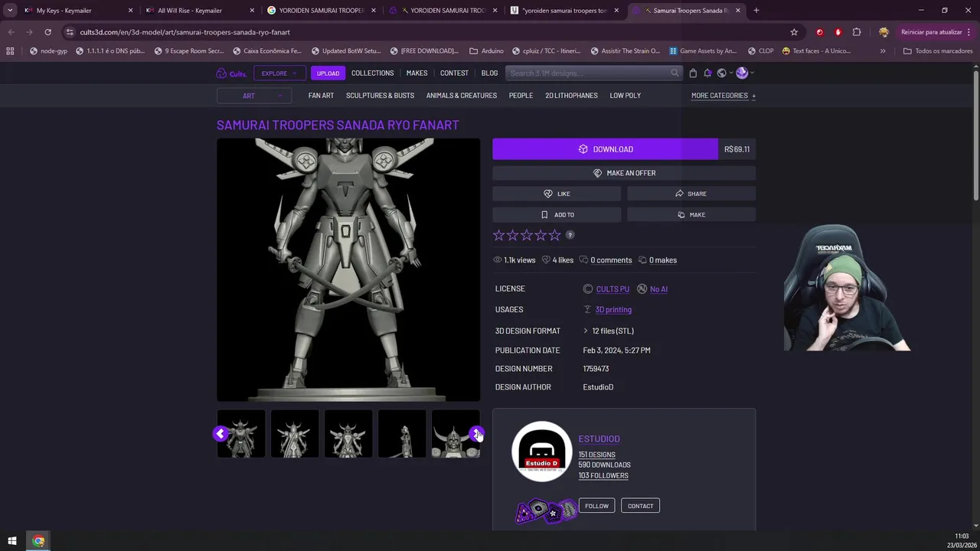Open the MAKES menu item
980x551 pixels.
point(416,73)
